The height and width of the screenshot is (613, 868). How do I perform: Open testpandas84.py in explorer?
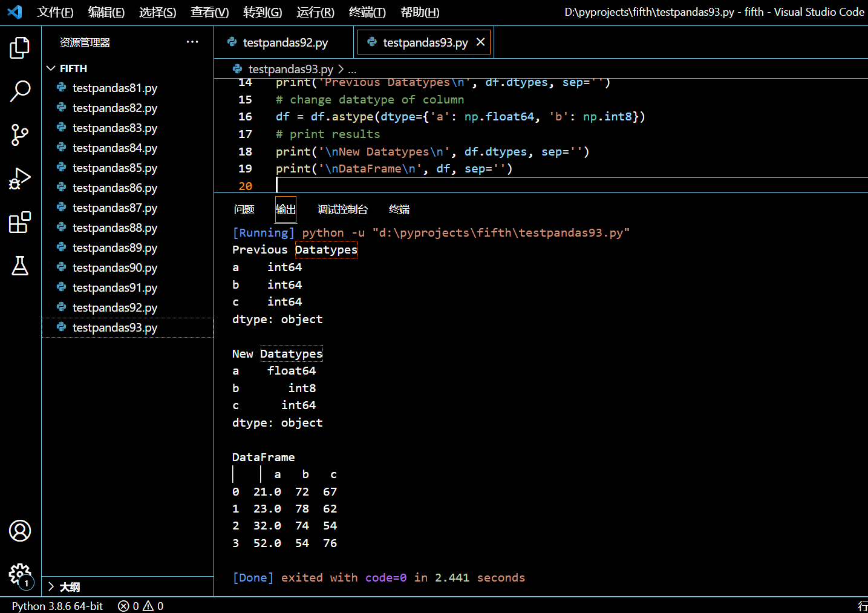coord(128,148)
